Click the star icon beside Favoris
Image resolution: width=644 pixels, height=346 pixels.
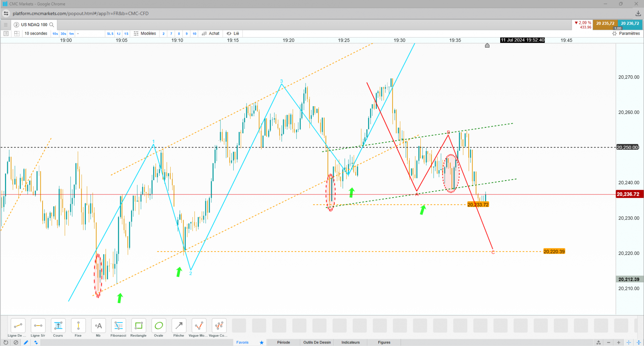pyautogui.click(x=262, y=342)
